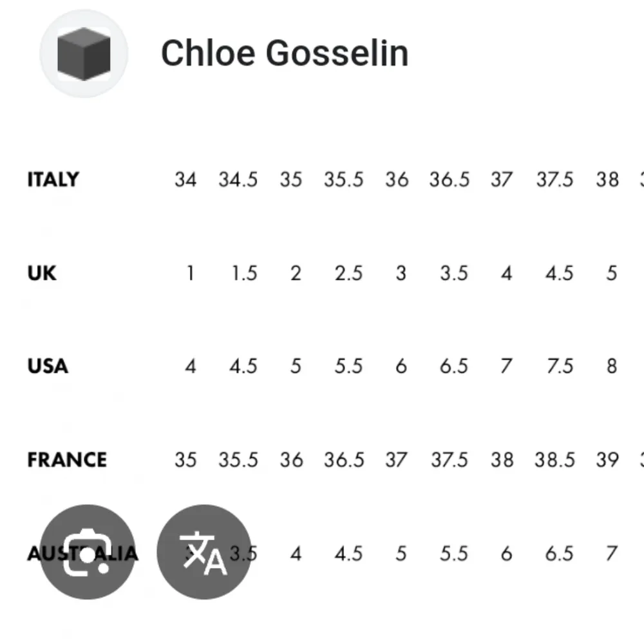Select the ITALY row label

click(x=53, y=180)
